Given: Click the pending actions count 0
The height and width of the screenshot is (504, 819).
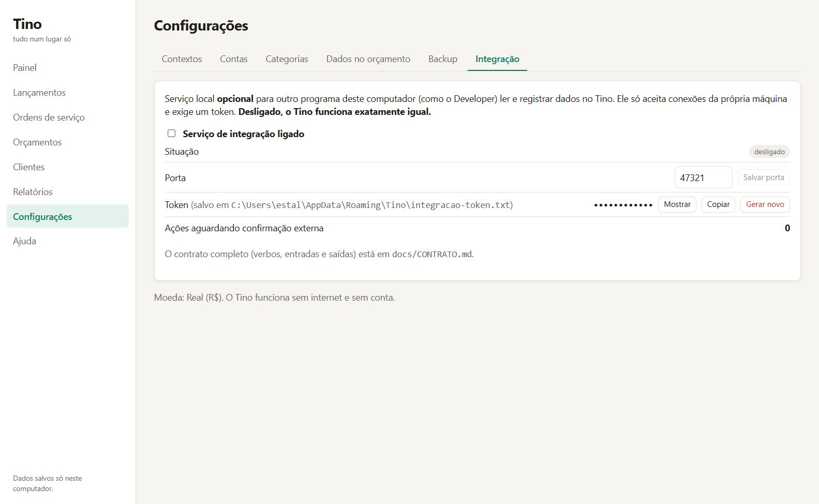Looking at the screenshot, I should pos(787,228).
